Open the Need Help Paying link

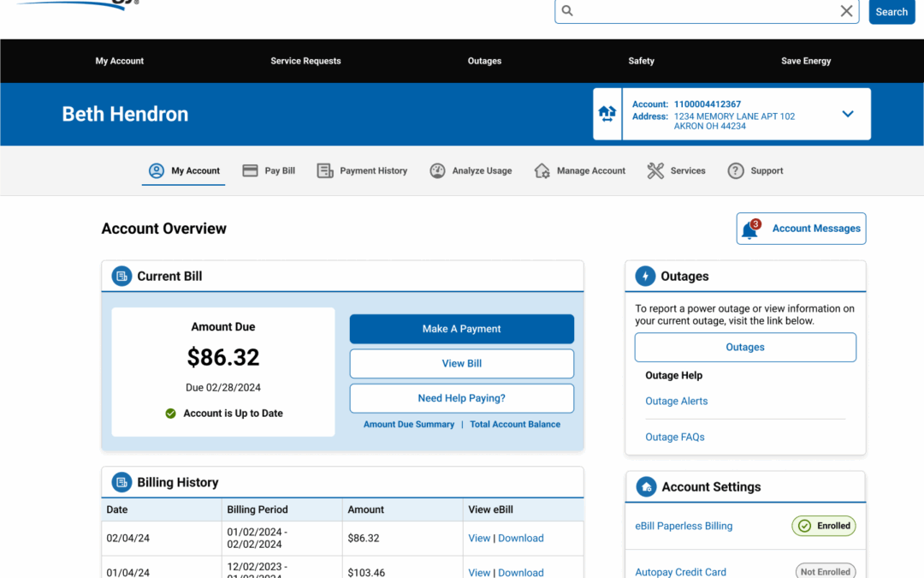(x=461, y=398)
